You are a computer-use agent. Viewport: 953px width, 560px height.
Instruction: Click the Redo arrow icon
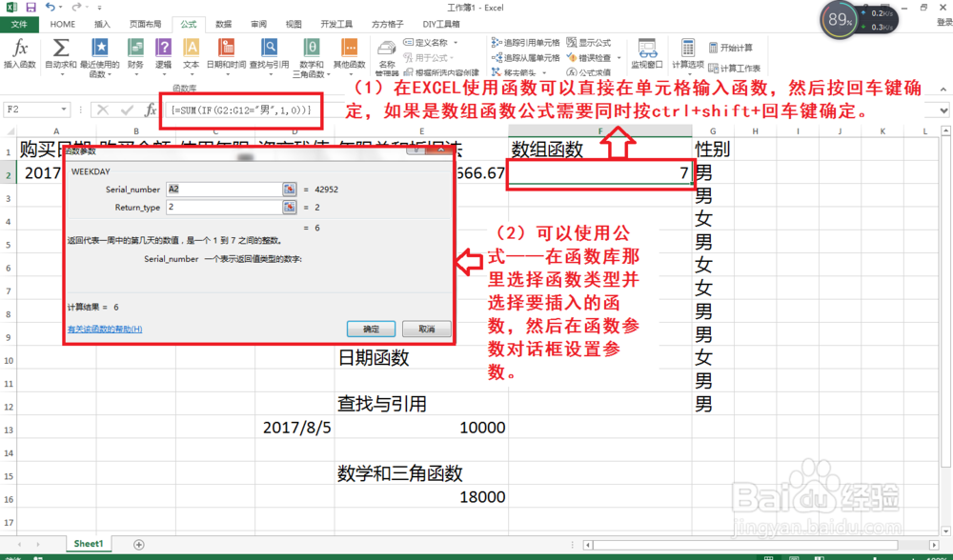[75, 8]
